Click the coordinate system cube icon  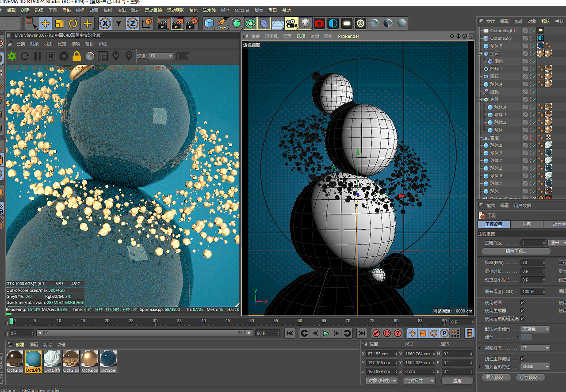pyautogui.click(x=146, y=23)
